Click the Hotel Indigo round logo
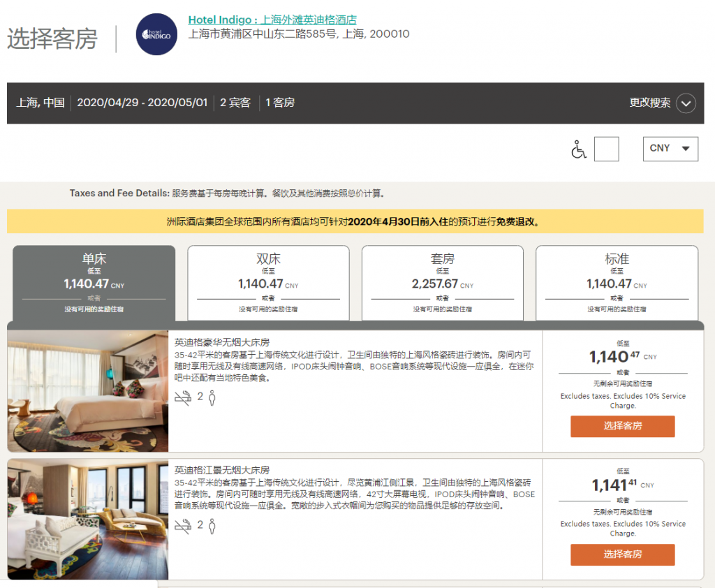 coord(156,34)
